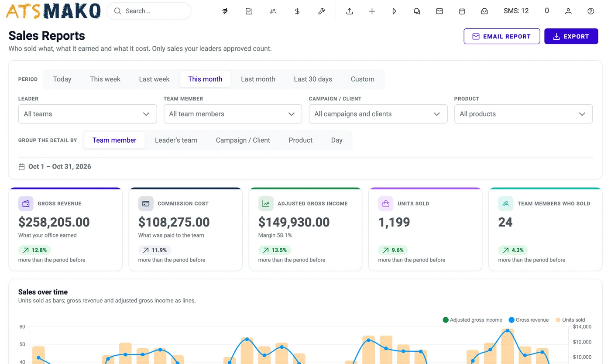Group the detail by Day
Viewport: 611px width, 364px height.
coord(336,140)
